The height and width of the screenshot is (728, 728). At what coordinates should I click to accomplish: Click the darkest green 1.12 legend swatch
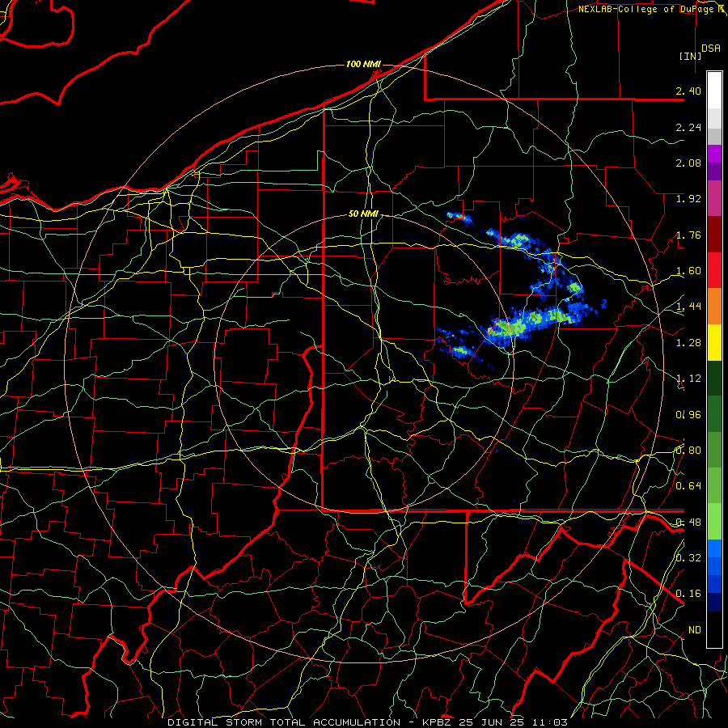[x=714, y=379]
